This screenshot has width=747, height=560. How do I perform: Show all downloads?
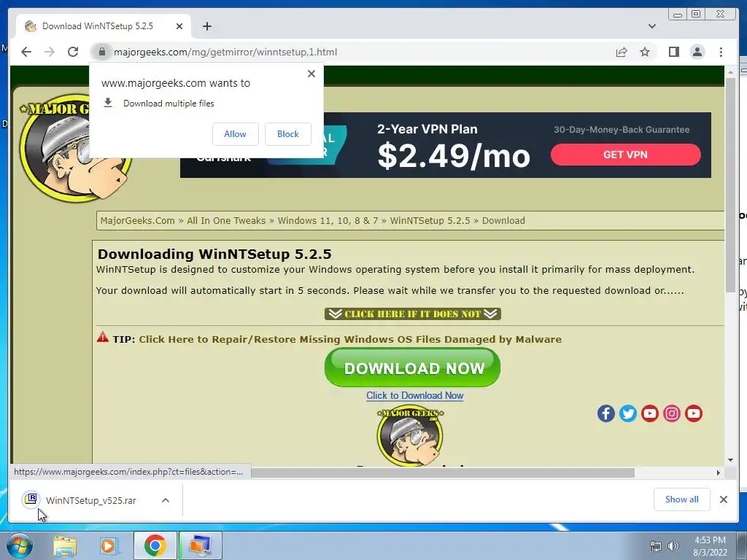tap(682, 499)
